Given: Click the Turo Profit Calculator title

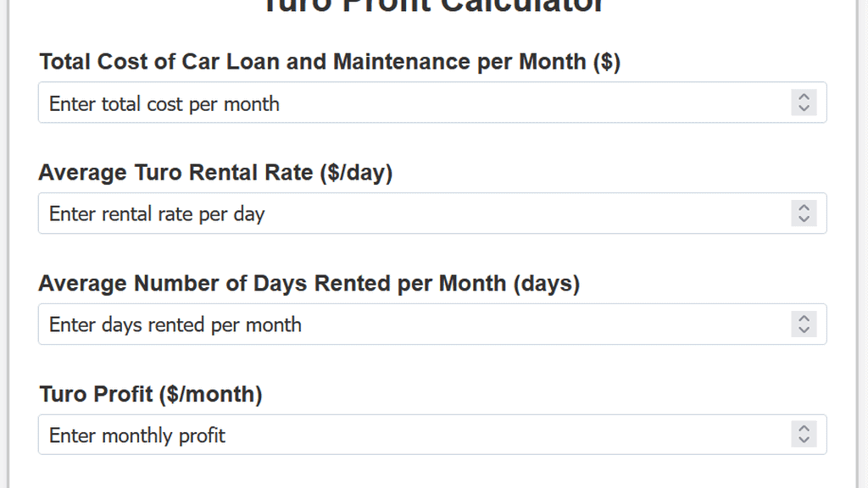Looking at the screenshot, I should point(434,7).
